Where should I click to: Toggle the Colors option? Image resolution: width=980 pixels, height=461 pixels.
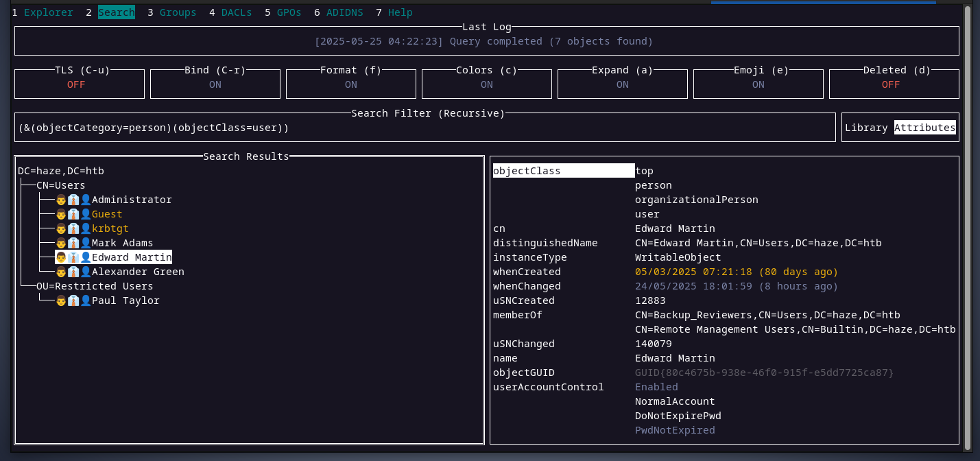[x=486, y=84]
